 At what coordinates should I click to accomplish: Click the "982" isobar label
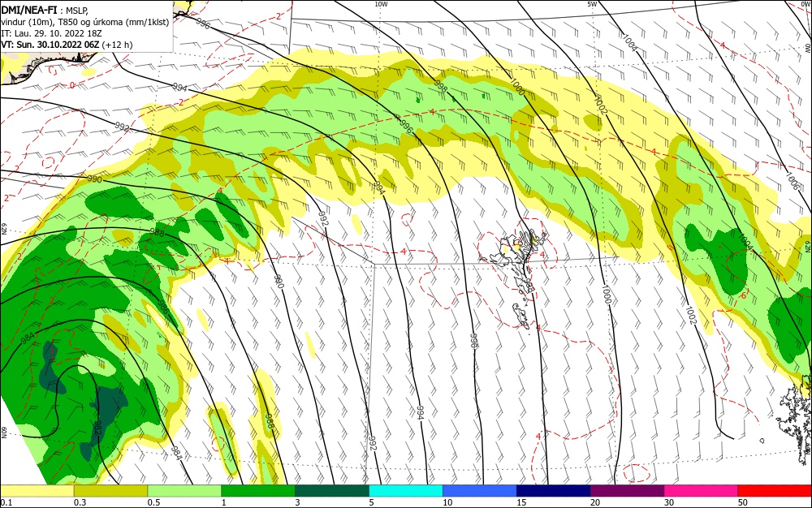coord(97,429)
